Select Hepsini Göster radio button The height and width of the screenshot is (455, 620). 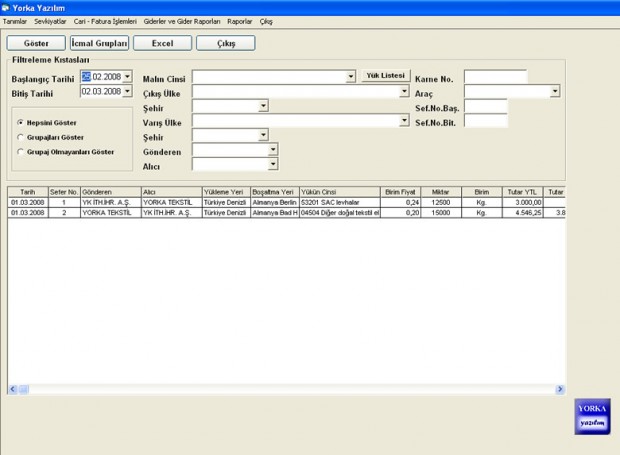(21, 123)
